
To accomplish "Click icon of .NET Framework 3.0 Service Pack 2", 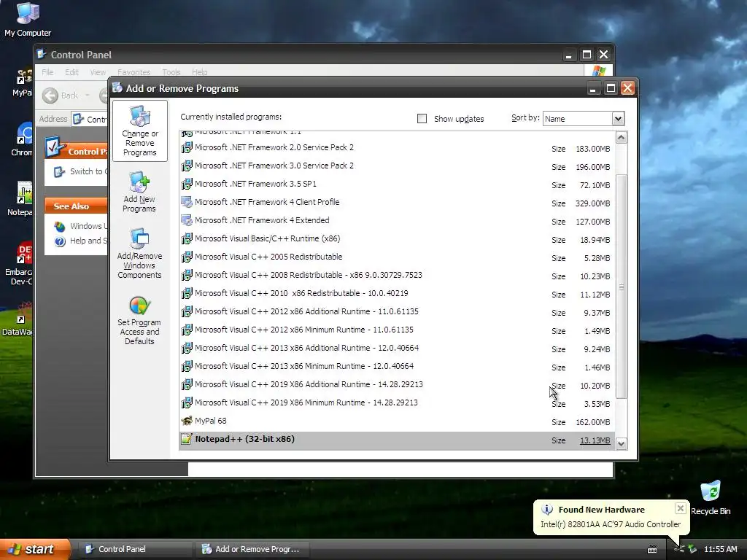I will tap(187, 166).
